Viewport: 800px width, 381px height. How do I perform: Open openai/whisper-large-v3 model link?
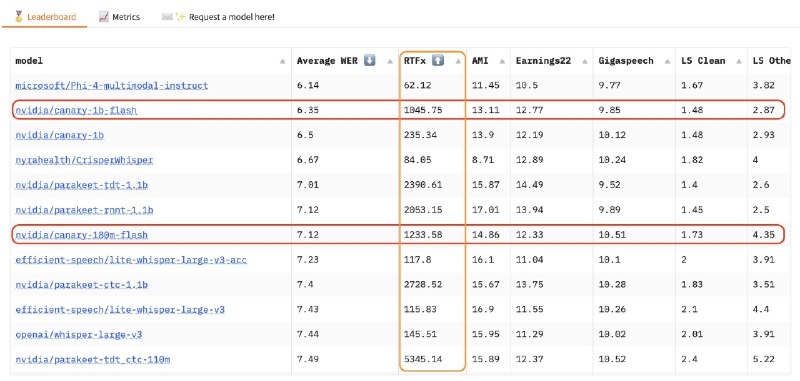point(79,335)
